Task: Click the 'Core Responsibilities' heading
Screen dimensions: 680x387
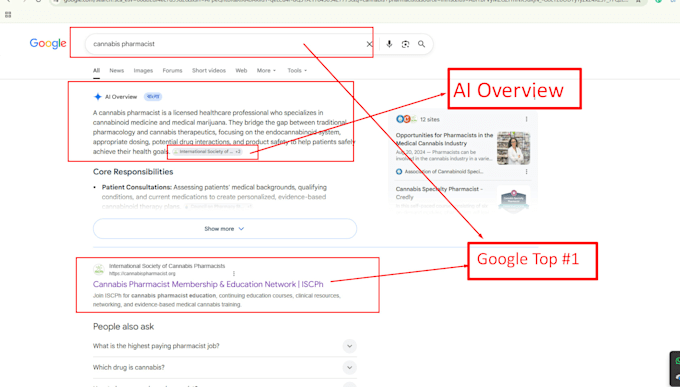Action: click(133, 172)
